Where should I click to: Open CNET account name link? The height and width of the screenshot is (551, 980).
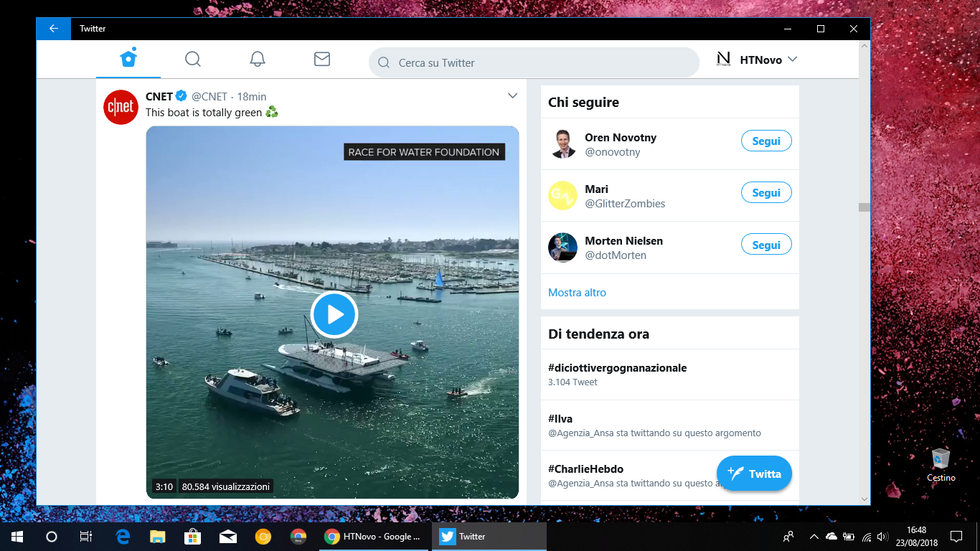tap(159, 96)
